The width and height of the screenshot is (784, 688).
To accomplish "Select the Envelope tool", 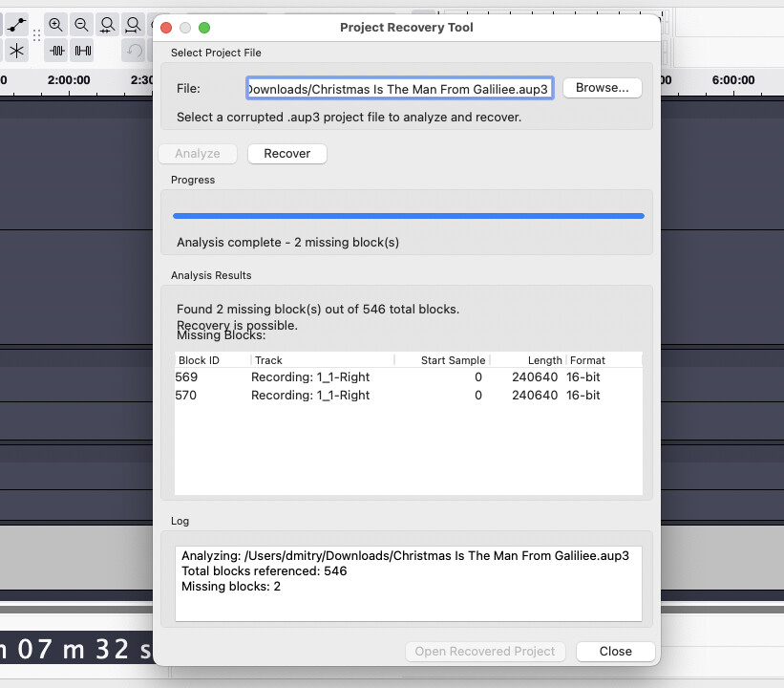I will 16,26.
